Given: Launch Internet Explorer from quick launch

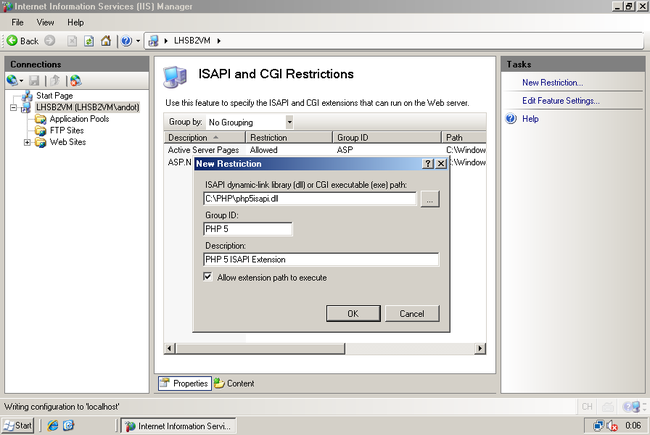Looking at the screenshot, I should pos(53,426).
